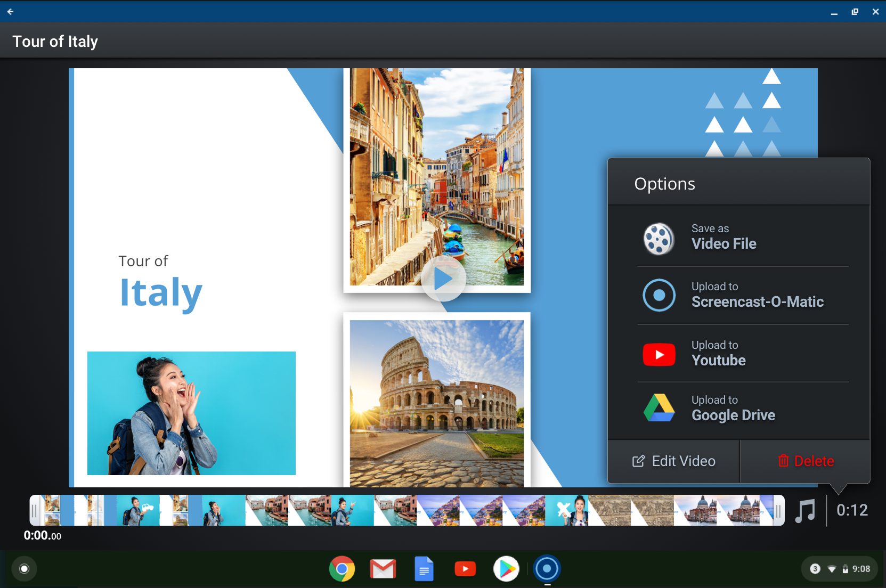Click the Edit Video pencil icon

pos(638,461)
